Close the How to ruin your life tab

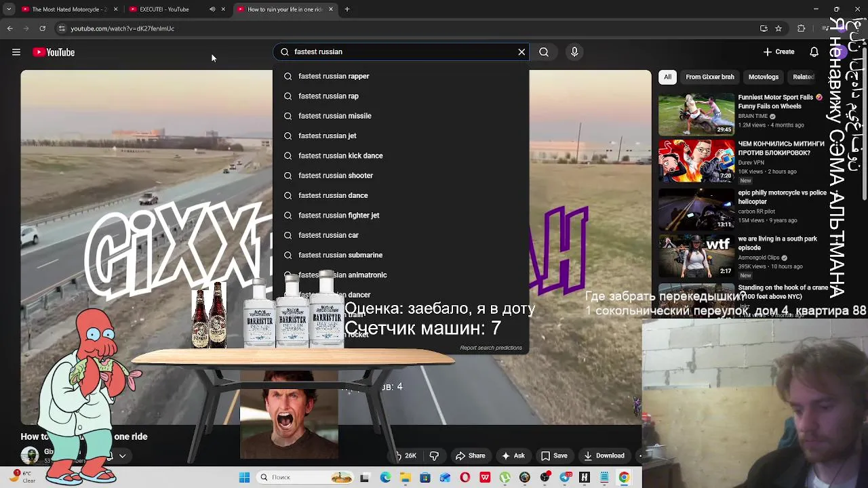[331, 9]
